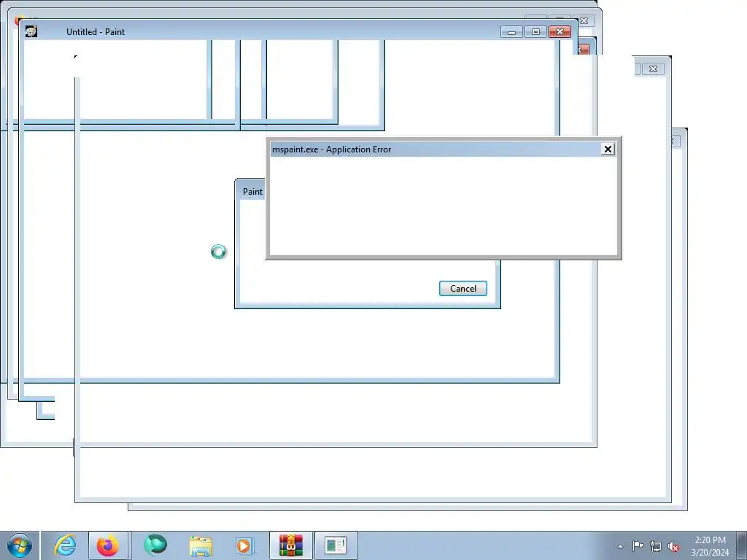This screenshot has width=747, height=560.
Task: Click Cancel in the Paint dialog
Action: coord(462,289)
